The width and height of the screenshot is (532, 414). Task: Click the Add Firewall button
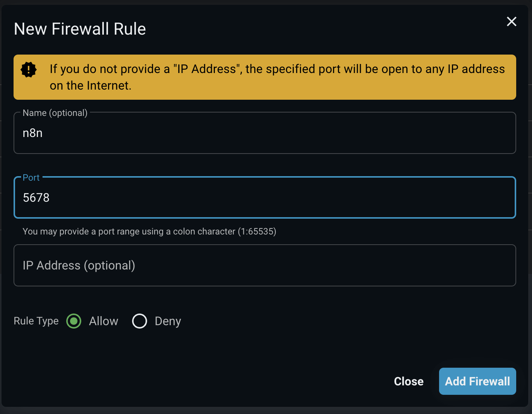(x=477, y=381)
